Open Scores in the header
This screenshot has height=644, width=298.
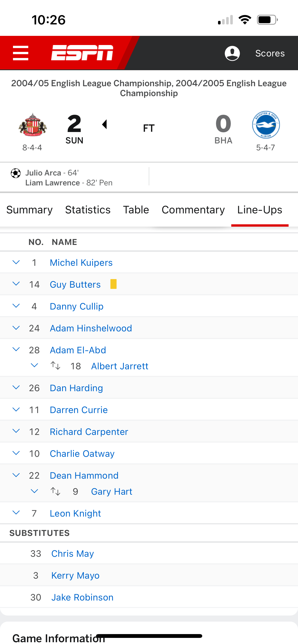(x=270, y=53)
